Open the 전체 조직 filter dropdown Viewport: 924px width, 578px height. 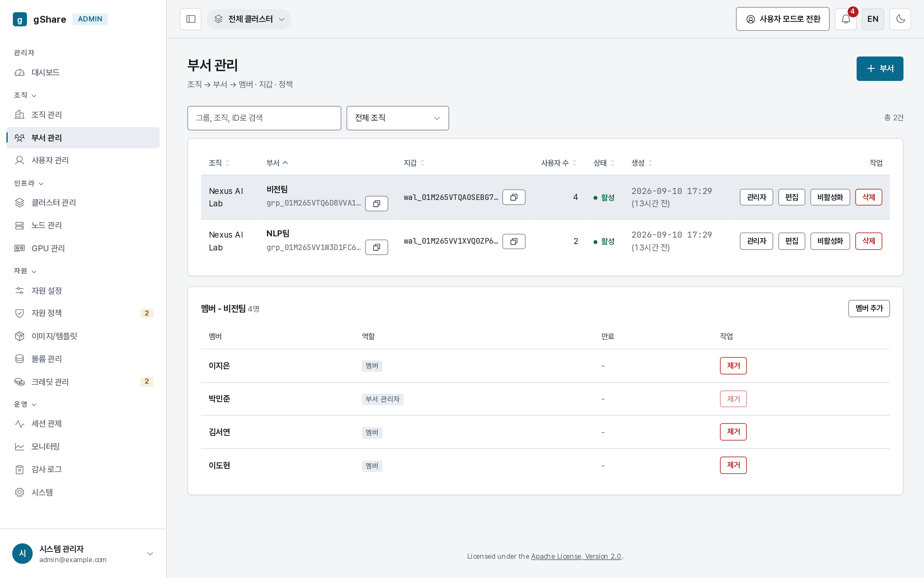[x=397, y=118]
